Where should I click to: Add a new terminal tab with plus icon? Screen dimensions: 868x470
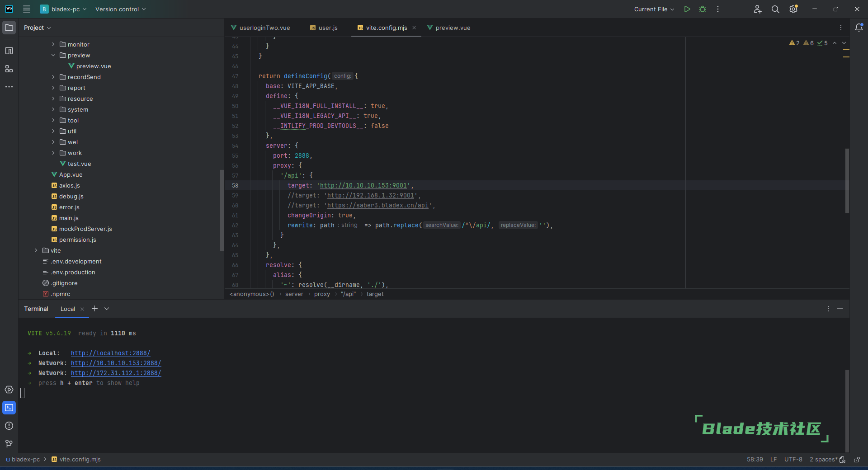pyautogui.click(x=94, y=309)
